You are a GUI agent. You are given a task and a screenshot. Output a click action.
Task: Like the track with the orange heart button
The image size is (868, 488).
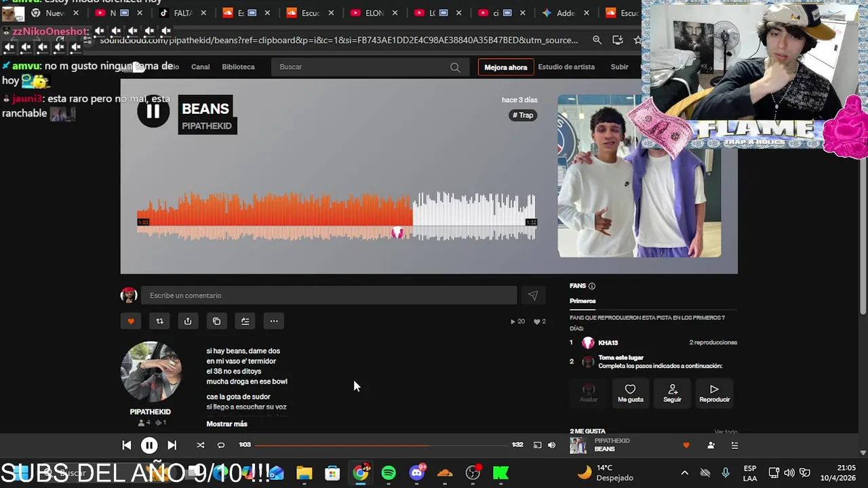(x=131, y=321)
